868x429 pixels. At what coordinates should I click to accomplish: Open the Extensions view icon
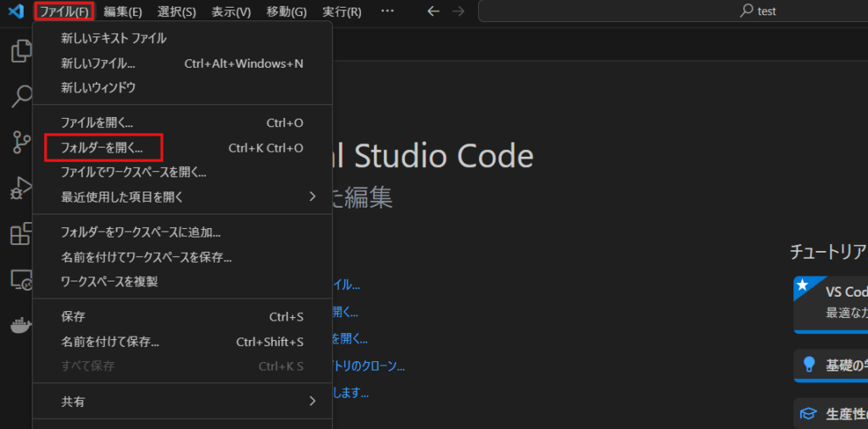pyautogui.click(x=20, y=234)
